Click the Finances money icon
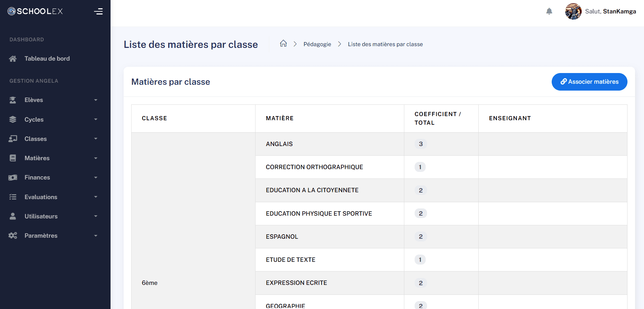This screenshot has height=309, width=644. 13,177
